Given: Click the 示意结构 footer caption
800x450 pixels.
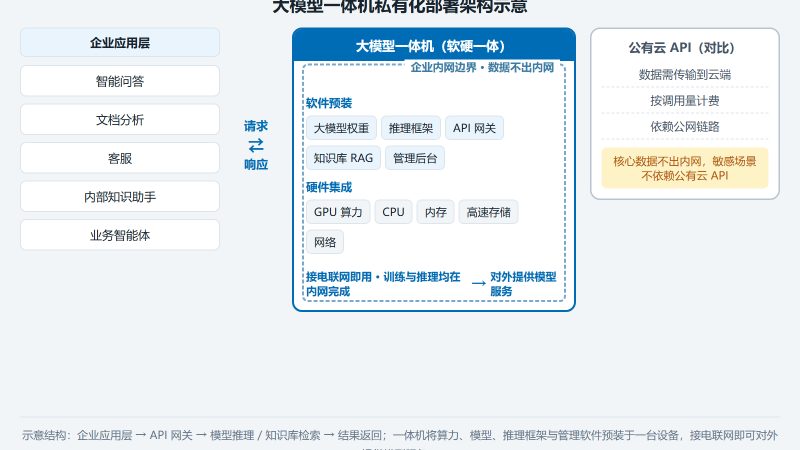Looking at the screenshot, I should point(399,439).
